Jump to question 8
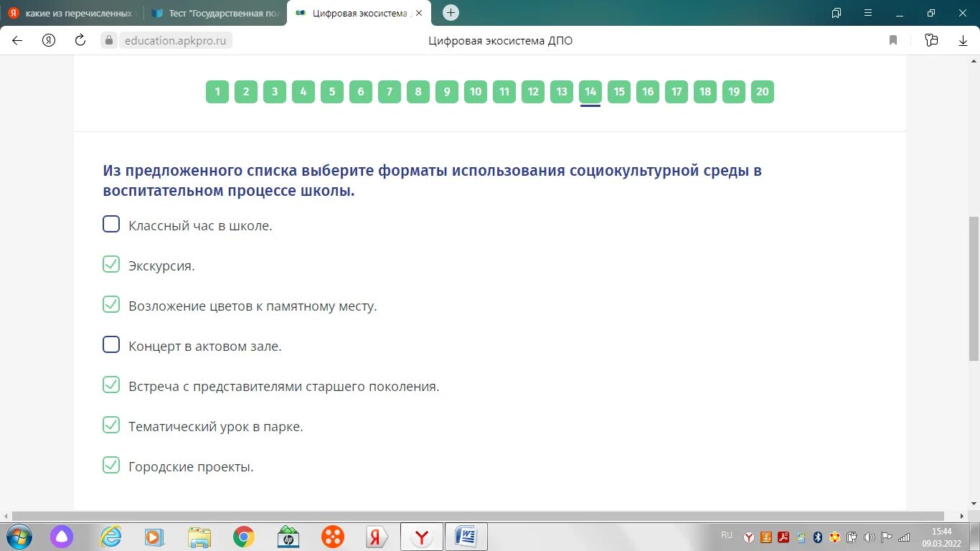Viewport: 980px width, 551px height. click(418, 92)
